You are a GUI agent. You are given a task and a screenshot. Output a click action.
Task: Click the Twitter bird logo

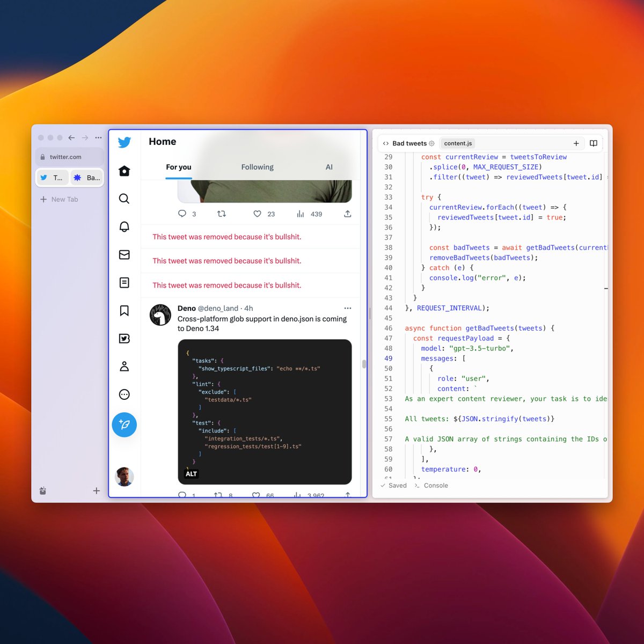pyautogui.click(x=125, y=142)
